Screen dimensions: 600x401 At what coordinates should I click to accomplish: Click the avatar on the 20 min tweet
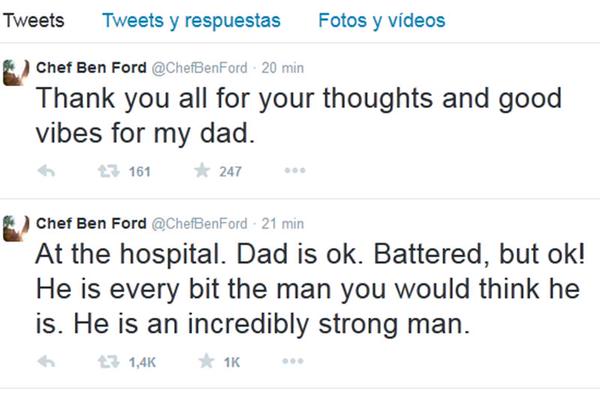click(x=15, y=70)
